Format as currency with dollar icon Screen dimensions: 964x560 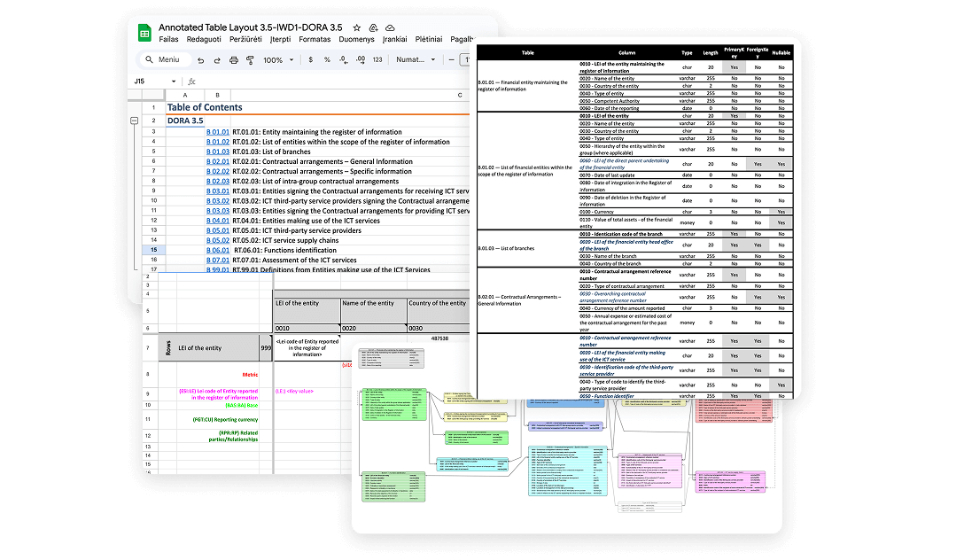tap(310, 60)
